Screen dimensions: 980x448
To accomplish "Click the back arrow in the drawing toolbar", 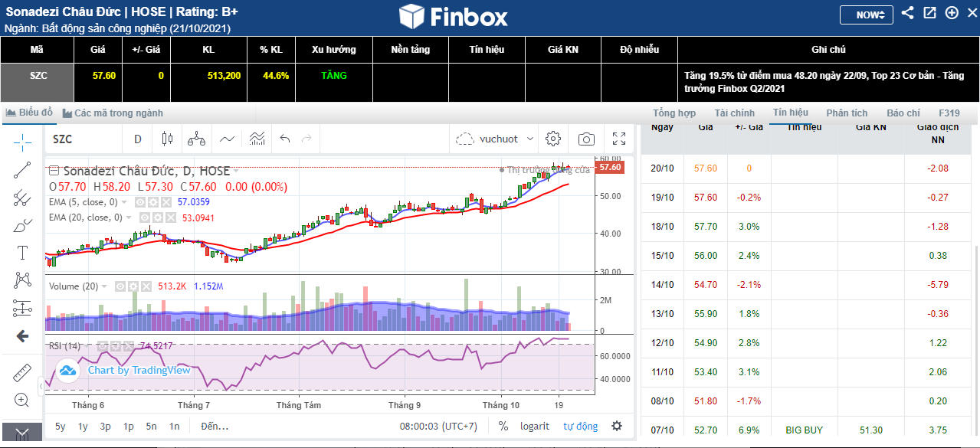I will click(22, 336).
